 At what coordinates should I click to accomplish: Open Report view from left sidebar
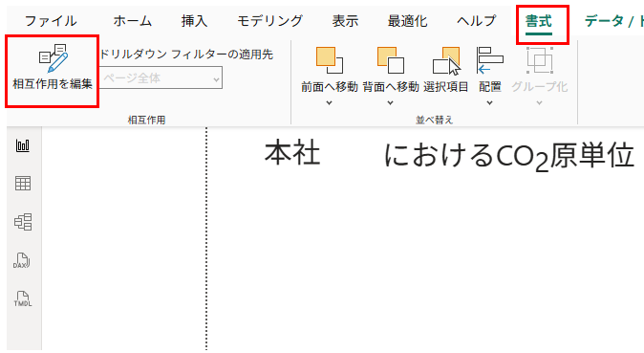pyautogui.click(x=23, y=145)
